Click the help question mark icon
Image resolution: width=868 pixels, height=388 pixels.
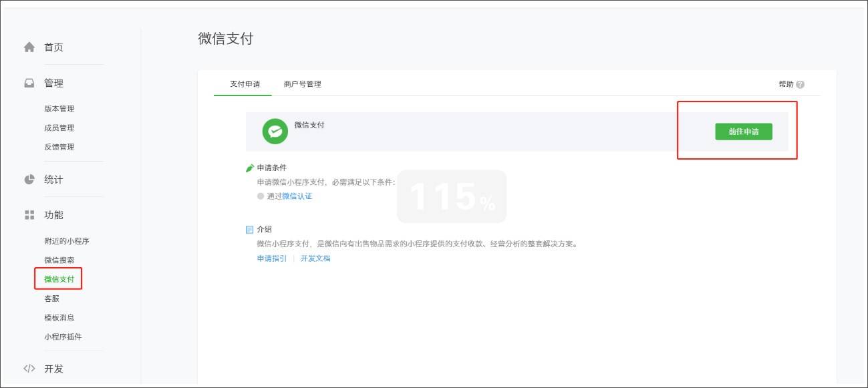click(x=801, y=85)
